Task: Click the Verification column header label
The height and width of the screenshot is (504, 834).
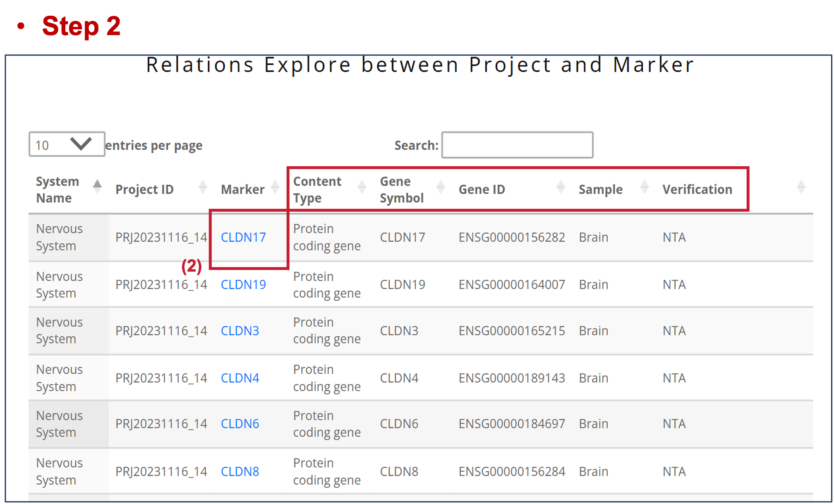Action: [x=697, y=189]
